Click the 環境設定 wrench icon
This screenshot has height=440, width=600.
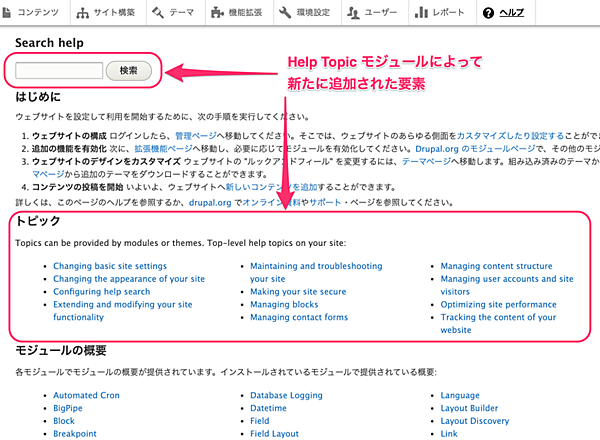[285, 13]
